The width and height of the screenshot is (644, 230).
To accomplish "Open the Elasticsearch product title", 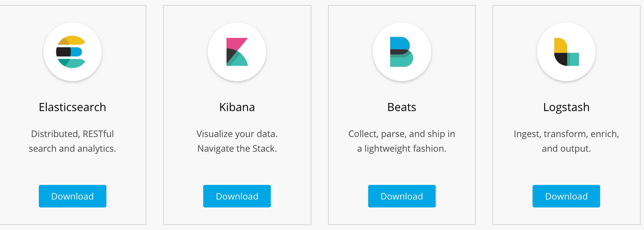I will coord(72,107).
